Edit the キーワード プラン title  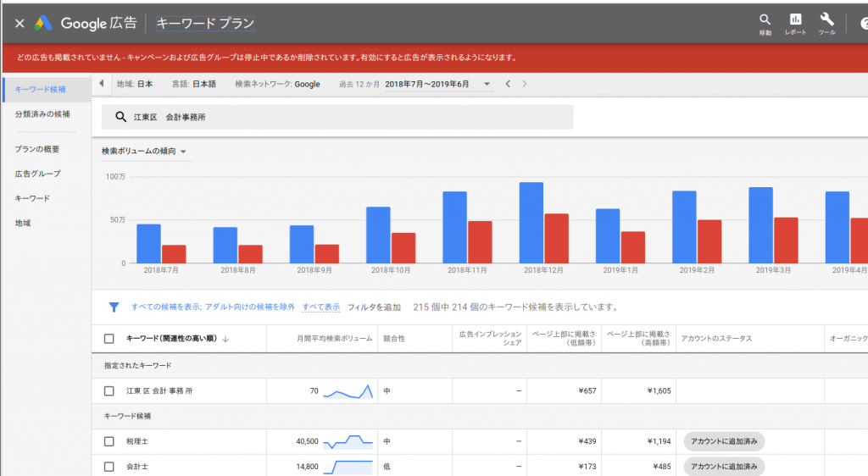coord(205,23)
